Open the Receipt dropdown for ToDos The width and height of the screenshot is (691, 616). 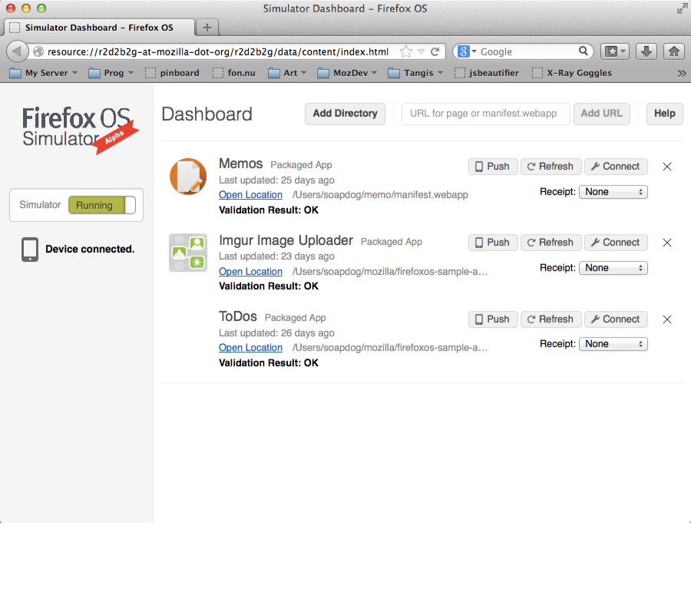pyautogui.click(x=613, y=343)
